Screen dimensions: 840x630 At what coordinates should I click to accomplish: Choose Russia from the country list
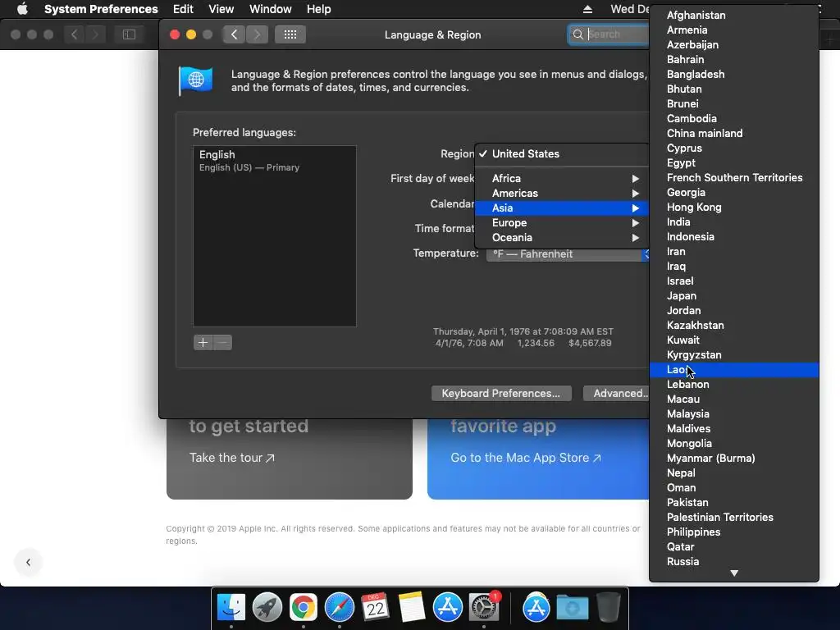tap(734, 561)
